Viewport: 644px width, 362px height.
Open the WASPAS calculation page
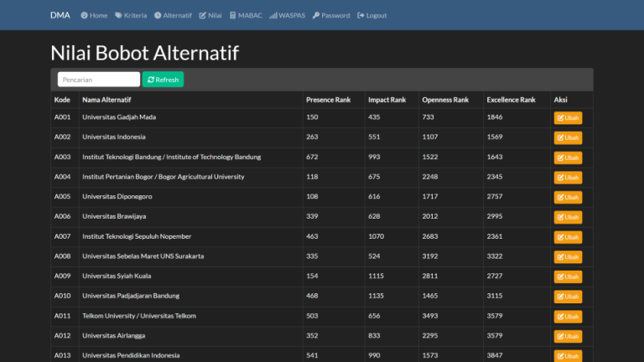pos(287,15)
